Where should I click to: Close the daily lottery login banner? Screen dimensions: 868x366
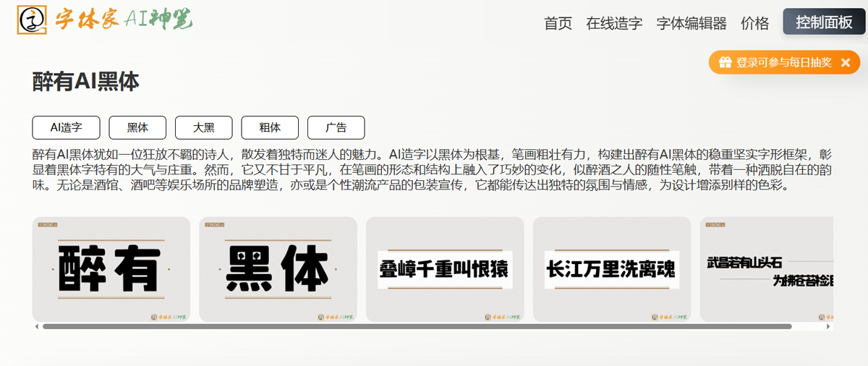(x=845, y=63)
